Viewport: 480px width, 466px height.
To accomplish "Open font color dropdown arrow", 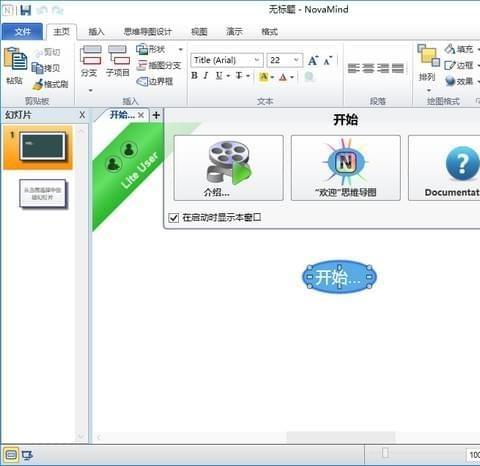I will 292,77.
